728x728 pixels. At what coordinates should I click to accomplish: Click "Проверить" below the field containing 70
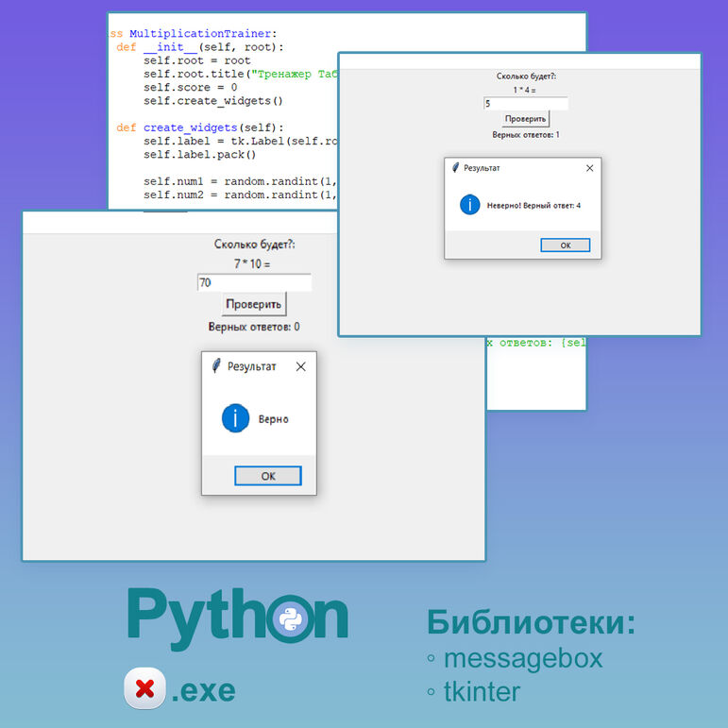pos(254,304)
